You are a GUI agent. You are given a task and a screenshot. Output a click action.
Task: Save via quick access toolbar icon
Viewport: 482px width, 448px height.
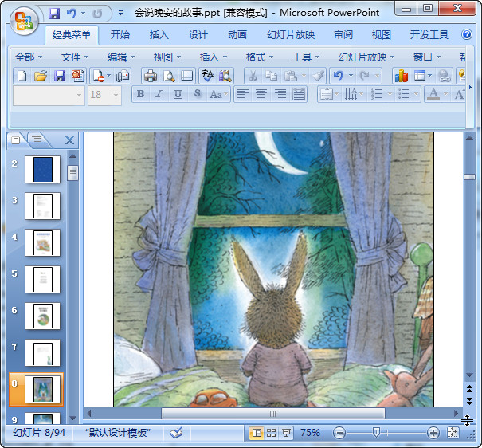pyautogui.click(x=54, y=14)
